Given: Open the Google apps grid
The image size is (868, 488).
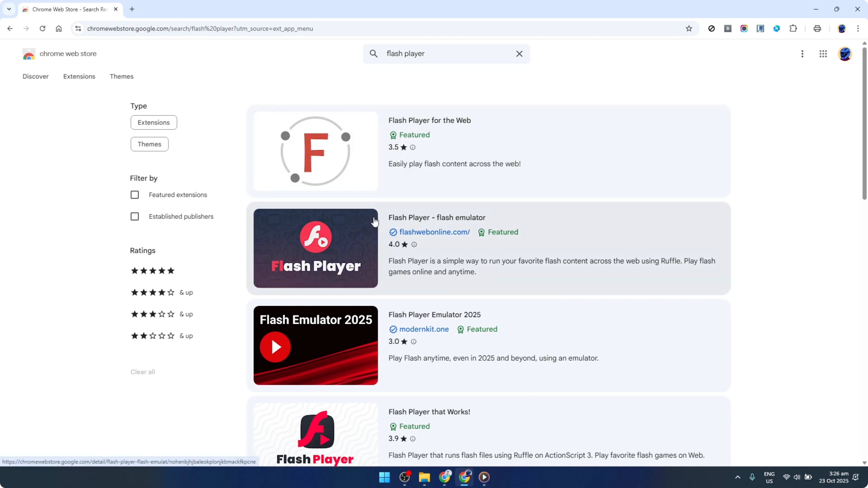Looking at the screenshot, I should (x=823, y=54).
